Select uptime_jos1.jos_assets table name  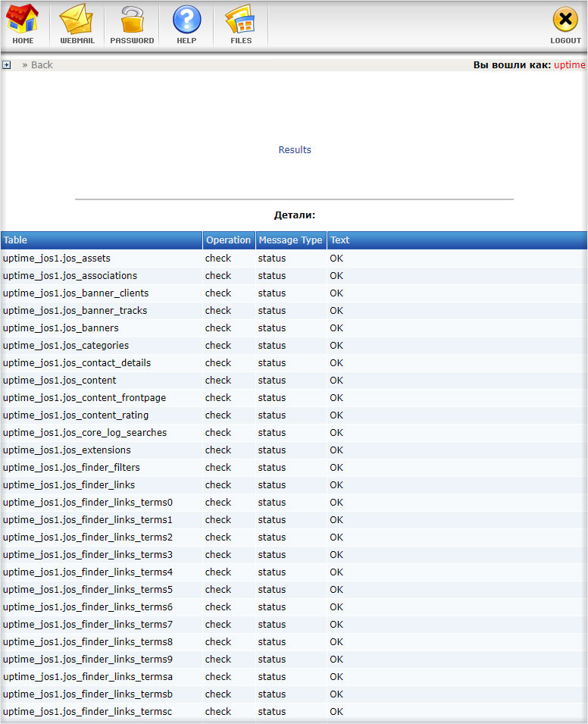click(57, 258)
